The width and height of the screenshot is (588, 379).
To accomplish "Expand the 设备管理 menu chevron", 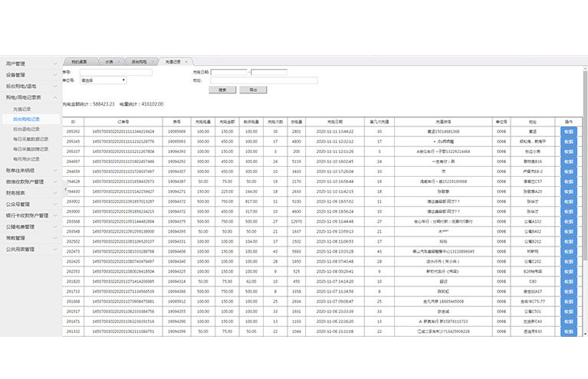I will (x=55, y=75).
